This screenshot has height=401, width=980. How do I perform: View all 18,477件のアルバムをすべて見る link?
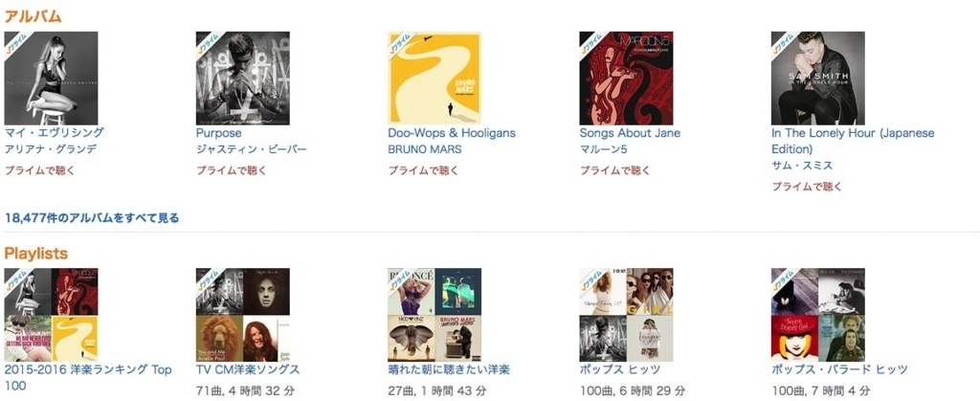(92, 218)
